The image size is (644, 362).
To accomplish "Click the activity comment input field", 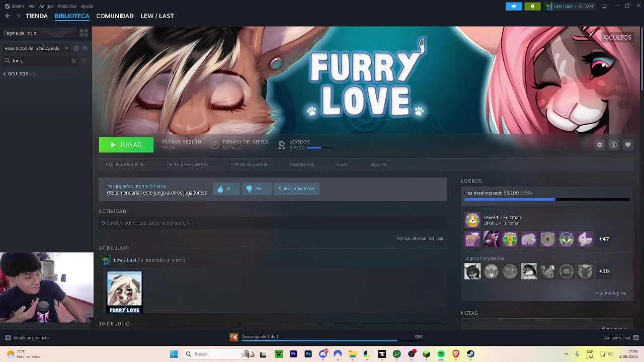I will [x=273, y=223].
